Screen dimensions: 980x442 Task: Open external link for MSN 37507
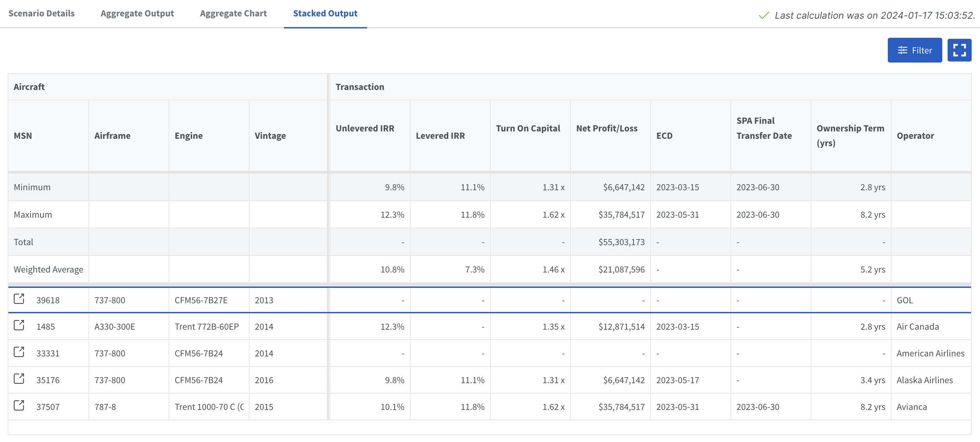19,406
